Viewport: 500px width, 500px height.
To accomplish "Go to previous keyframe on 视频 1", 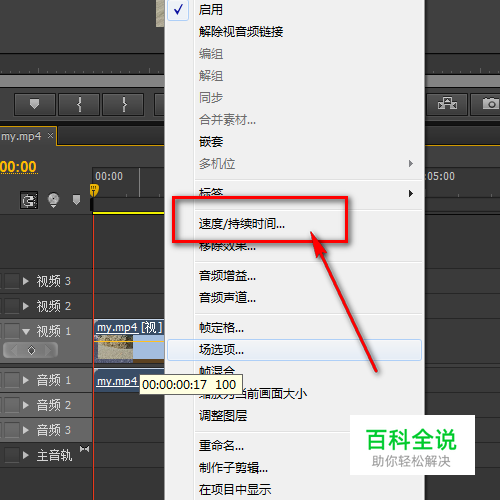I will point(14,350).
